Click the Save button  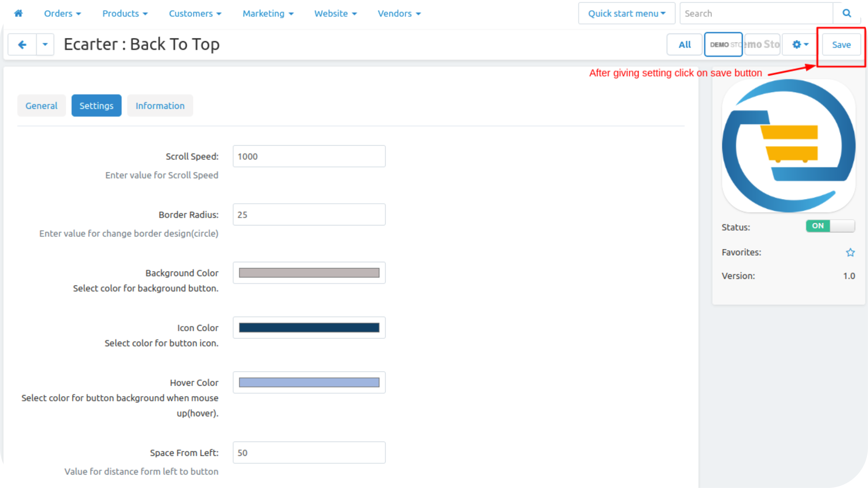(x=841, y=45)
